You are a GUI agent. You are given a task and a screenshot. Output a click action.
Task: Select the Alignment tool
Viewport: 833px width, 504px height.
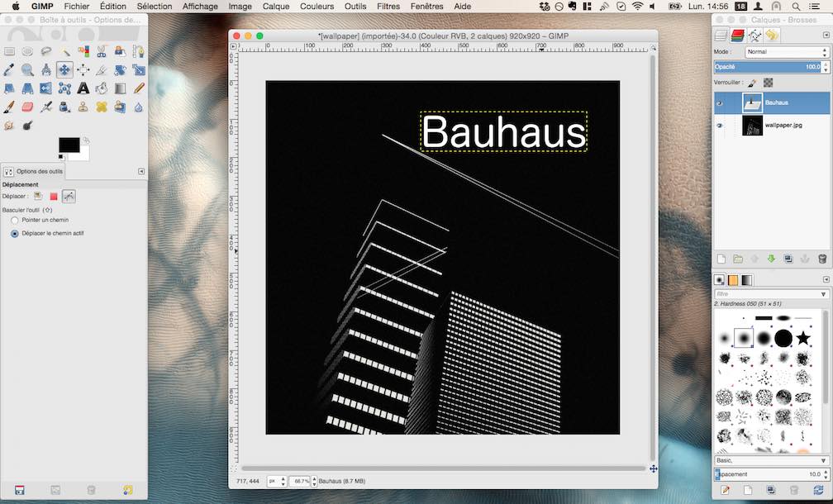click(83, 69)
